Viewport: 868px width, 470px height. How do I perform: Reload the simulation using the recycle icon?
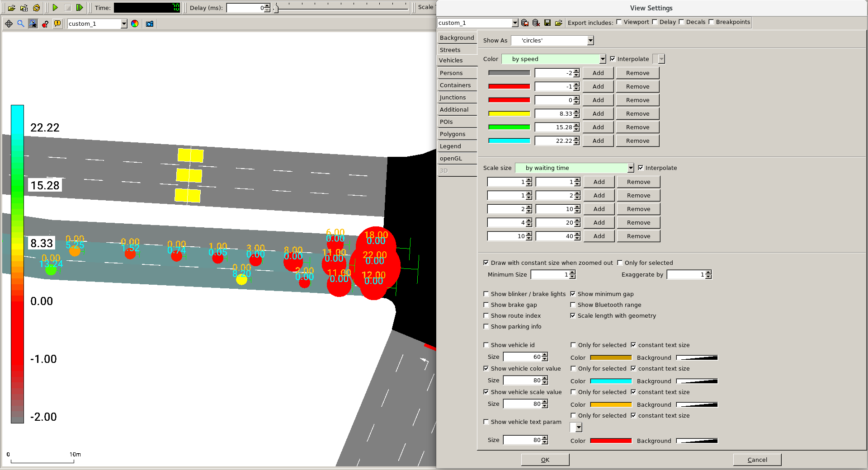pos(36,8)
